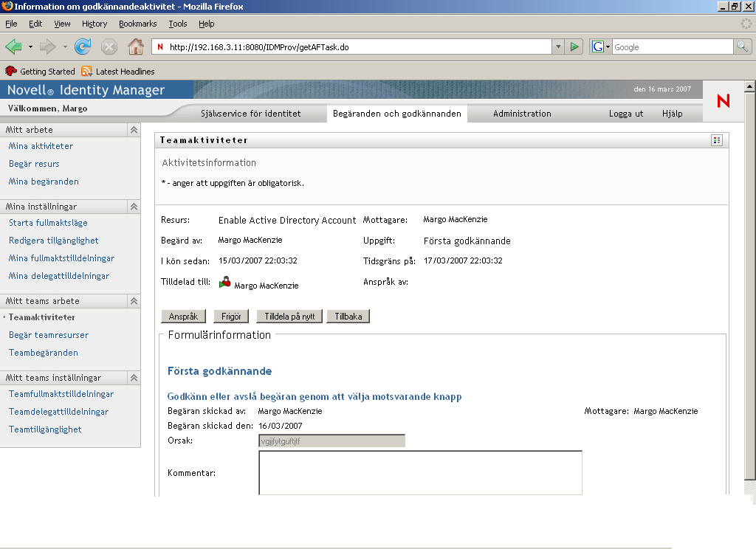The height and width of the screenshot is (549, 756).
Task: Switch to Administration tab
Action: 522,114
